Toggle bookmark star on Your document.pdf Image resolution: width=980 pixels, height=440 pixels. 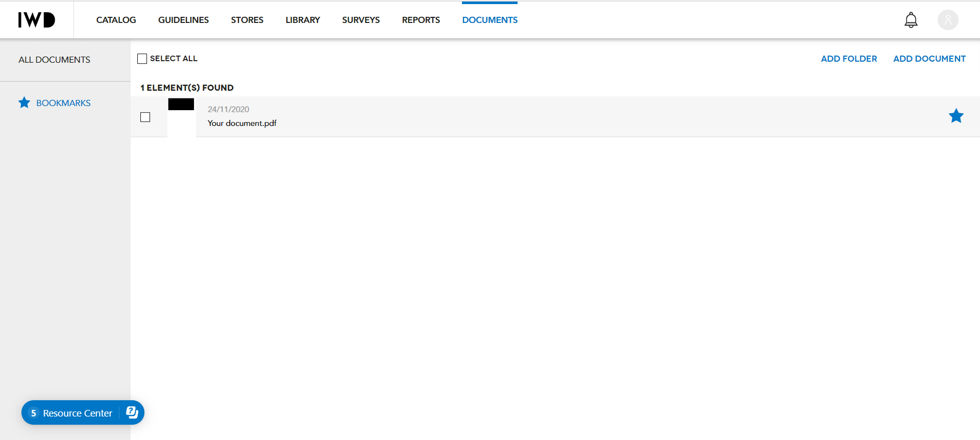(956, 116)
